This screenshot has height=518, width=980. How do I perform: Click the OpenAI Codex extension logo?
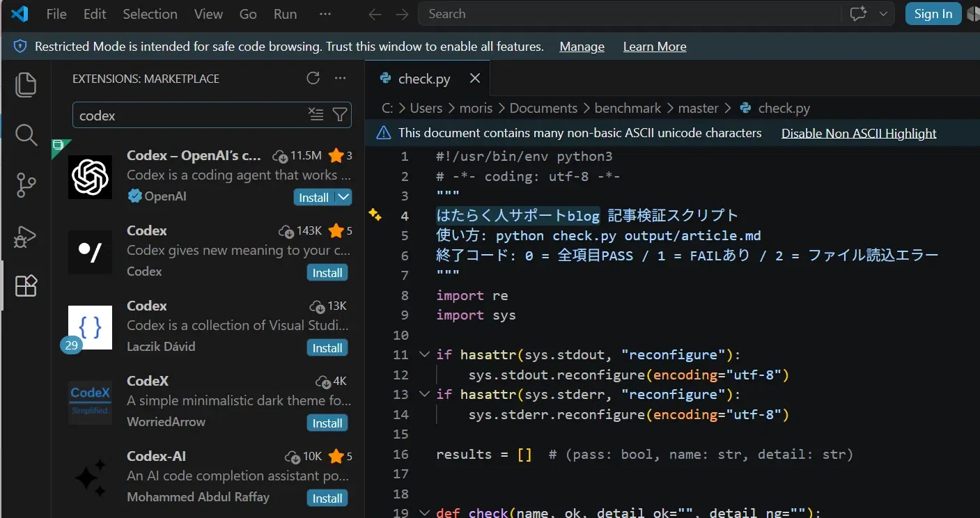point(91,177)
